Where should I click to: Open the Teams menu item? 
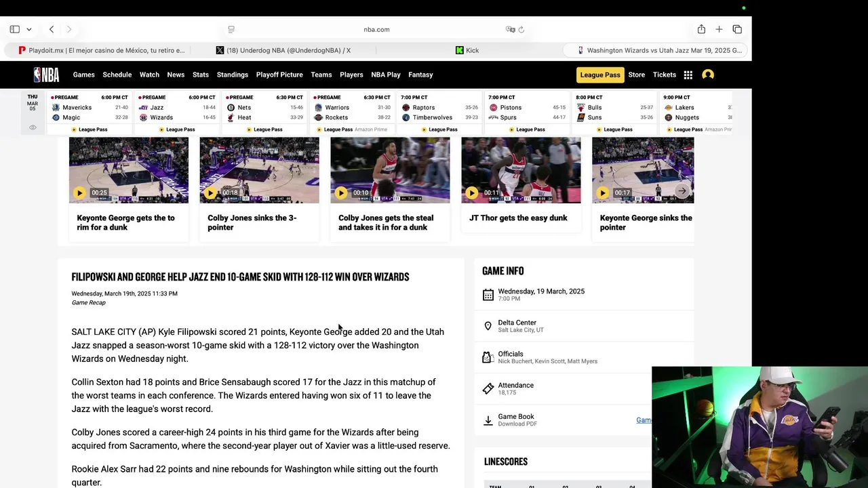tap(321, 75)
